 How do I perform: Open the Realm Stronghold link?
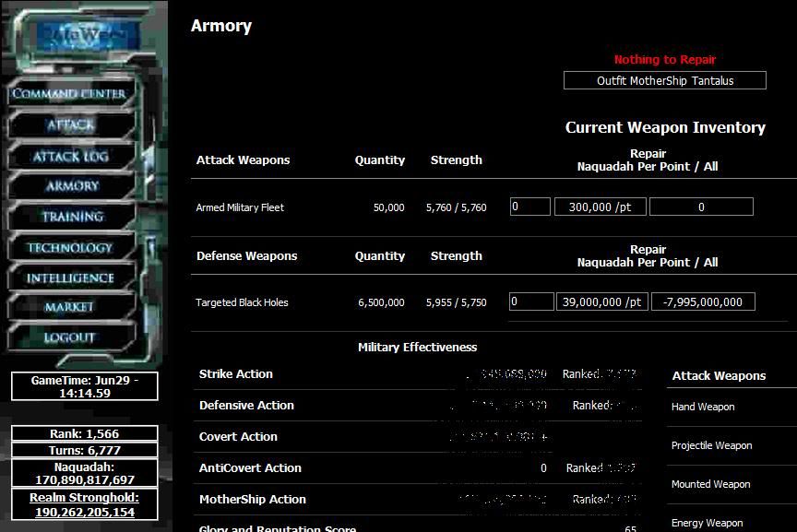(x=85, y=505)
